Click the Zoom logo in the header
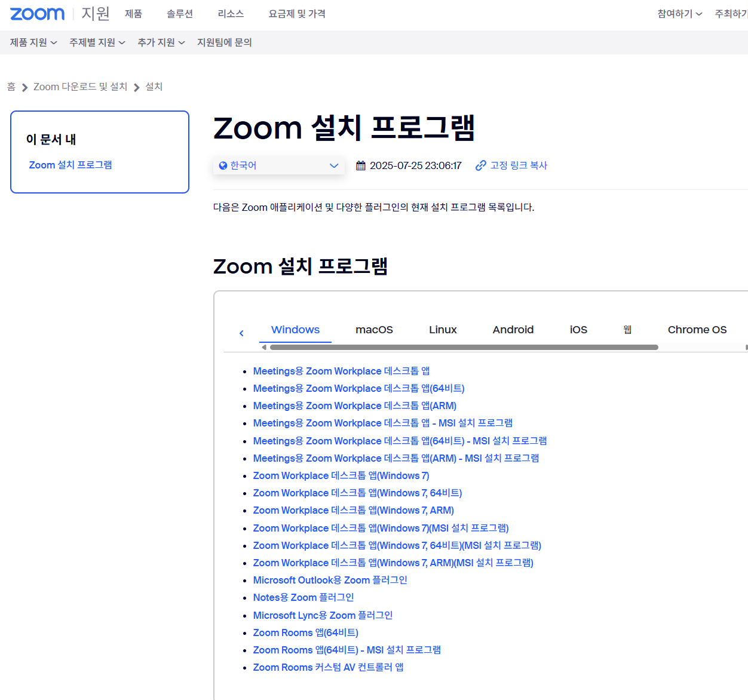The width and height of the screenshot is (748, 700). tap(37, 14)
